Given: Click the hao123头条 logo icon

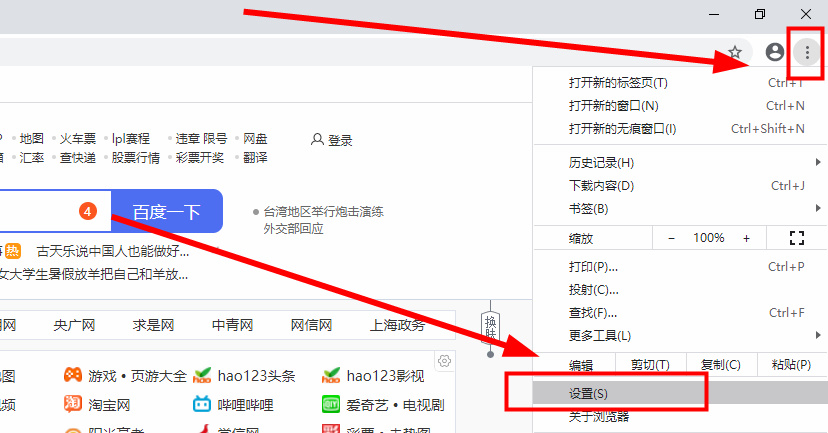Looking at the screenshot, I should [x=202, y=375].
